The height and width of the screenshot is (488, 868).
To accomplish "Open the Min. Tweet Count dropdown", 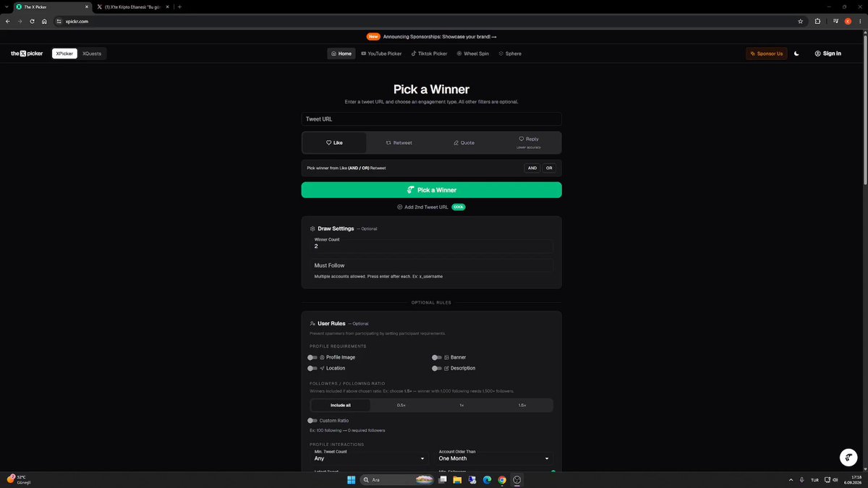I will [x=370, y=458].
